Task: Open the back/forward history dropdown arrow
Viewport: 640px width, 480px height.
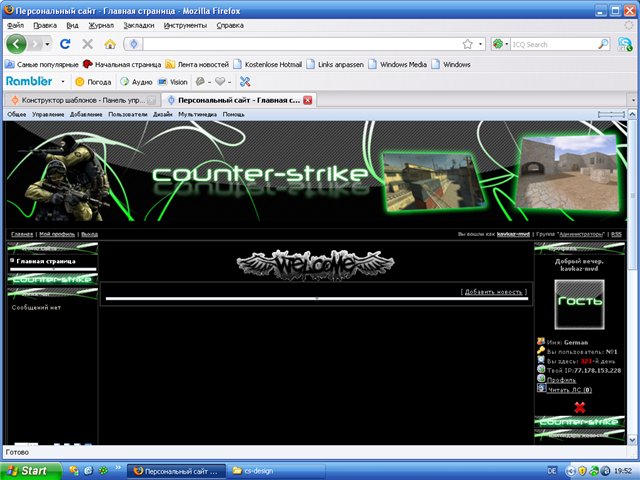Action: click(48, 44)
